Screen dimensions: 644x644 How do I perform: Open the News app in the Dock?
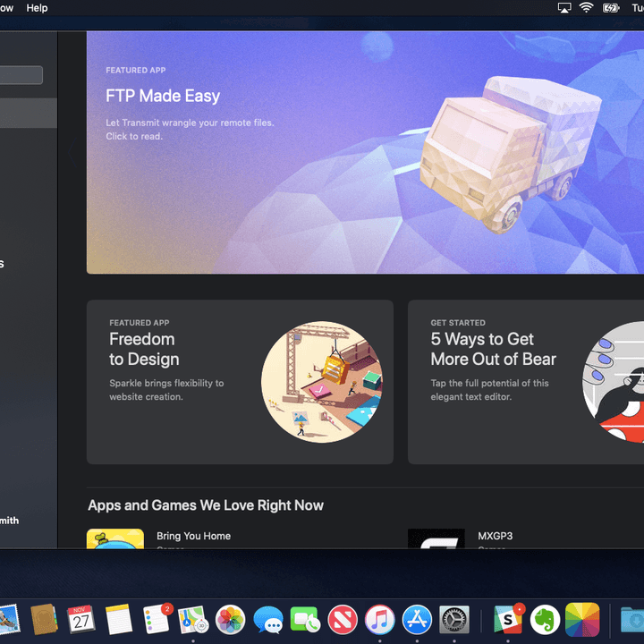[x=343, y=619]
